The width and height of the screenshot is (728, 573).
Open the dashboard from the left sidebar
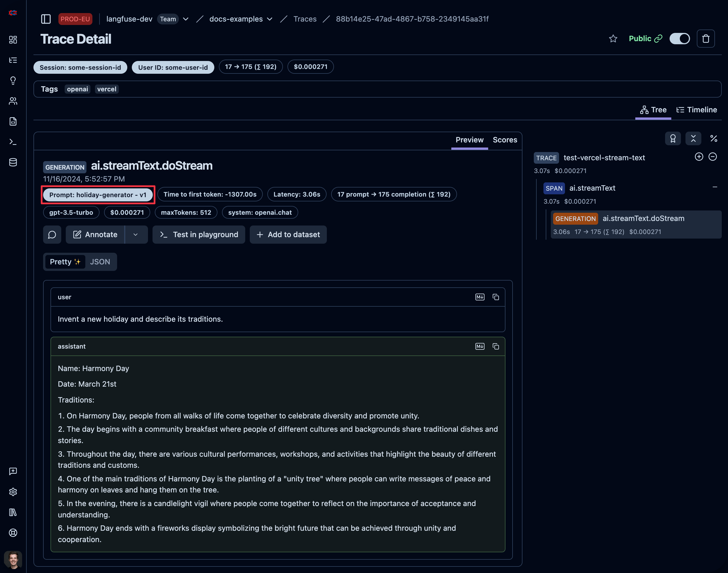[x=13, y=40]
